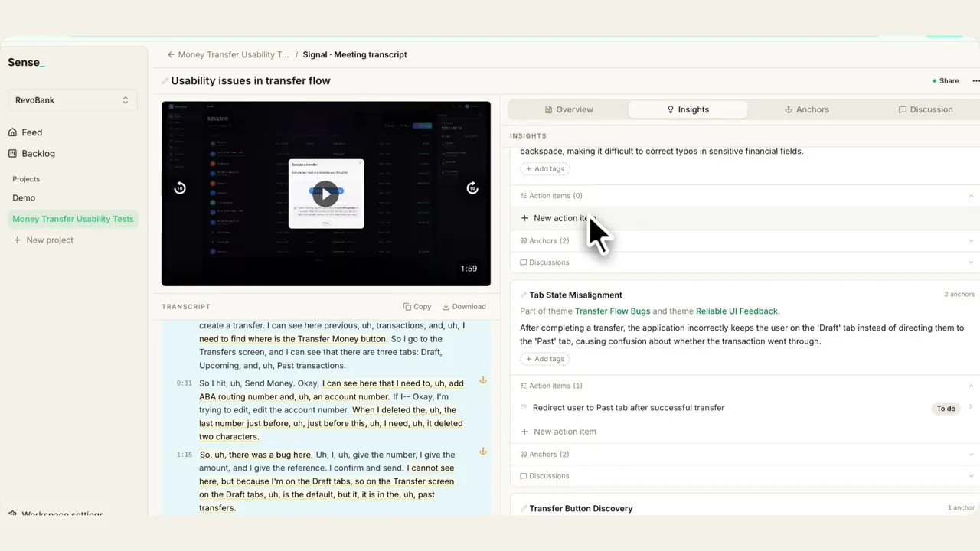980x551 pixels.
Task: Change the To do status badge
Action: coord(946,409)
